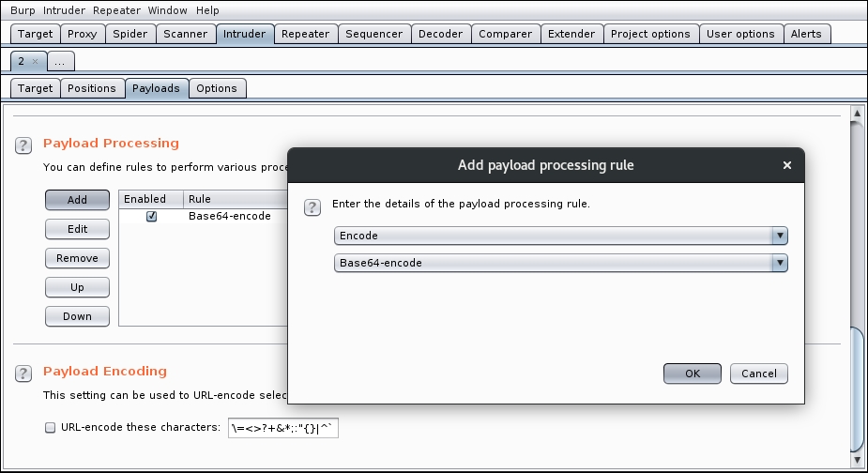Viewport: 868px width, 473px height.
Task: Switch to the main Repeater tab
Action: (306, 34)
